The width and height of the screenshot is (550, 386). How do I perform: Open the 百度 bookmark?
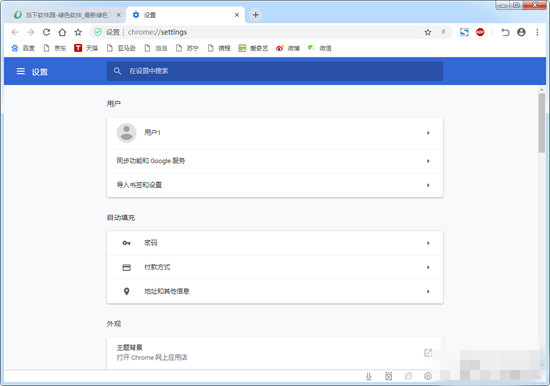(23, 48)
